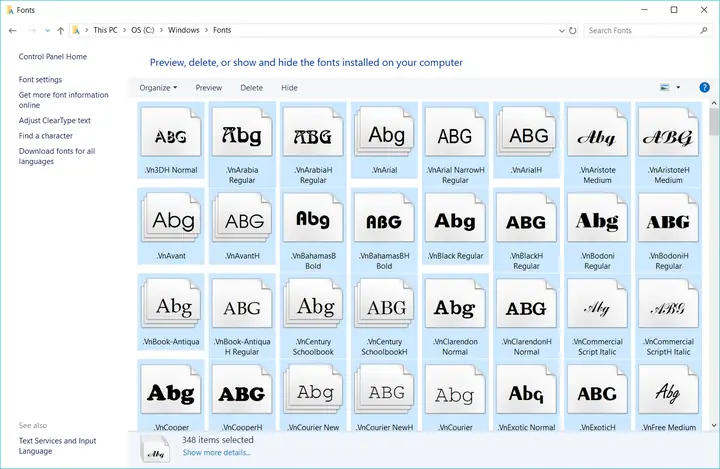
Task: Select the .VnCentury Schoolbook font icon
Action: [313, 304]
